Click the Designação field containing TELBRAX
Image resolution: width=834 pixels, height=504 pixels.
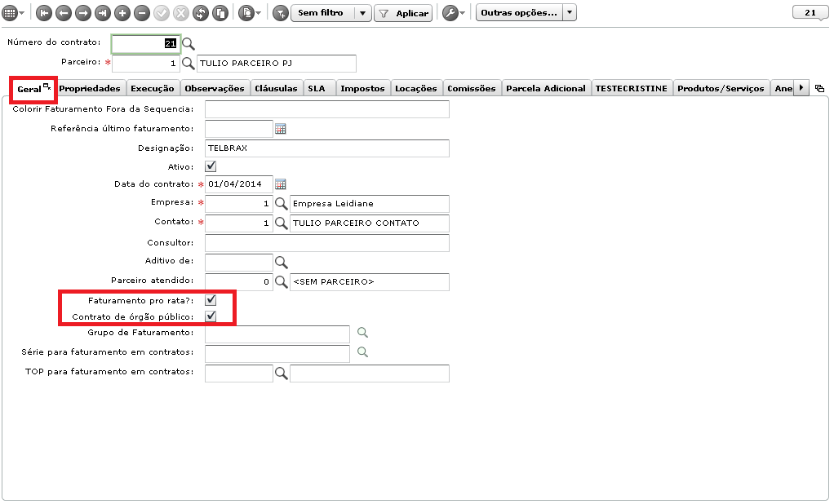[327, 148]
